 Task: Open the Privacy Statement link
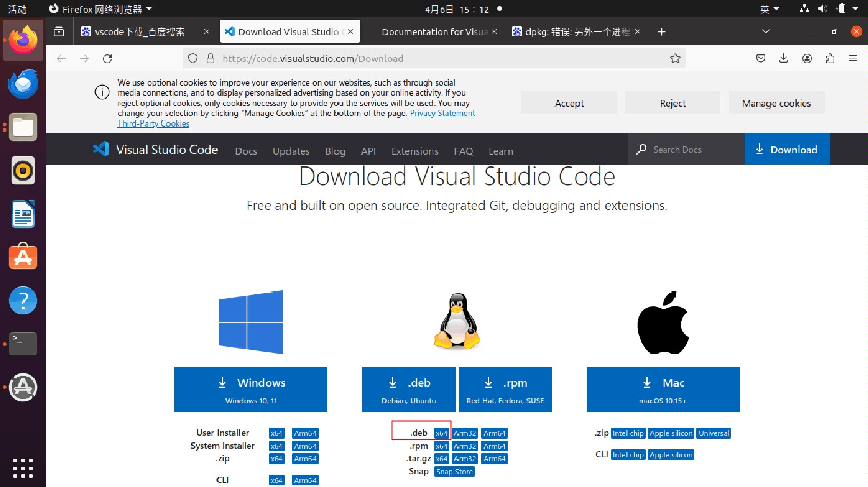[442, 113]
